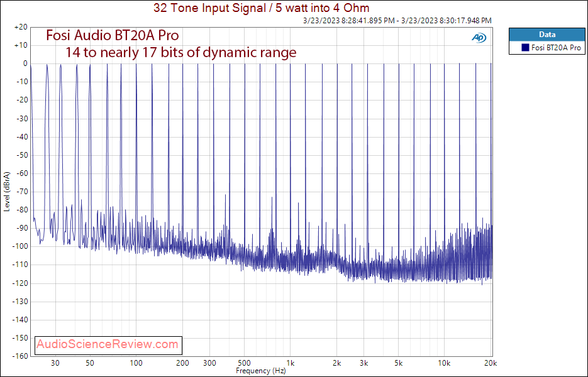Image resolution: width=588 pixels, height=377 pixels.
Task: Click the -140 value on the level axis
Action: pos(20,319)
